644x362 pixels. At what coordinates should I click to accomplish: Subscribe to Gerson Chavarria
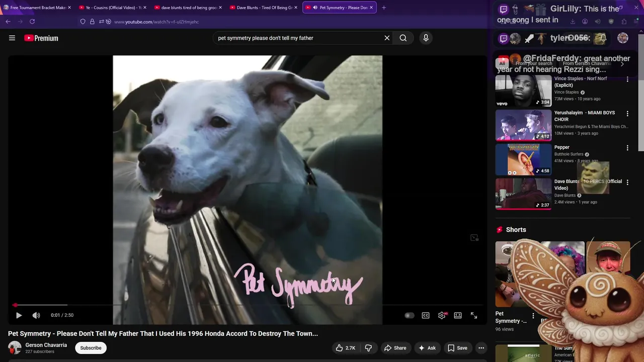pyautogui.click(x=91, y=348)
